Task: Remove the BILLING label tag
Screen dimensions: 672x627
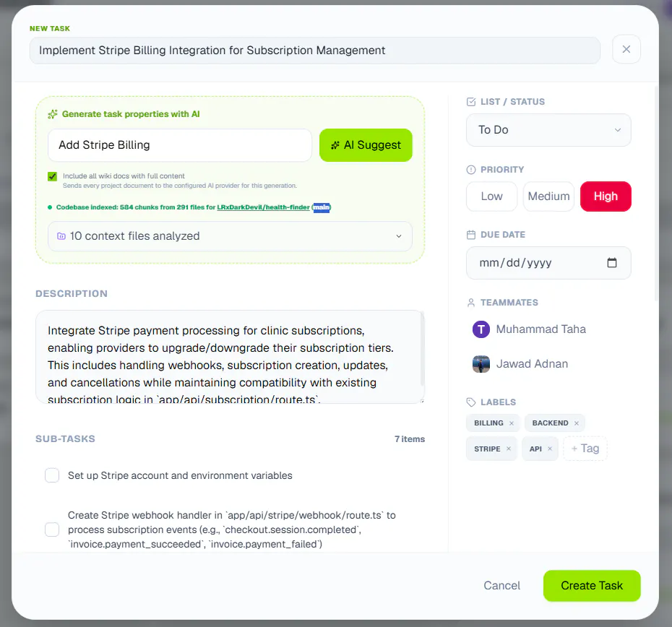Action: [x=512, y=423]
